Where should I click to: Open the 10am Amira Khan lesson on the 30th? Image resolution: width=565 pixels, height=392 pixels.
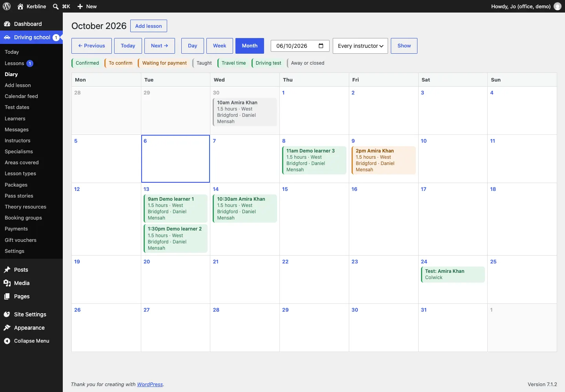pos(245,112)
